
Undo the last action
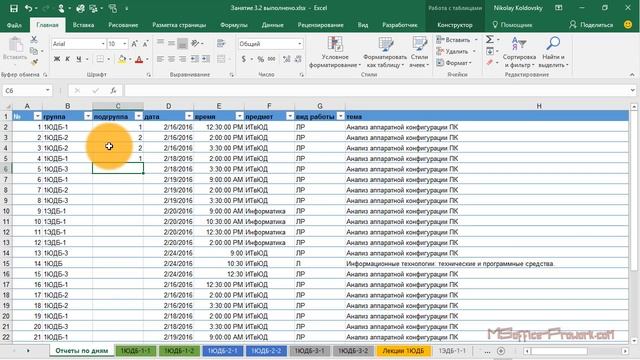pos(28,8)
